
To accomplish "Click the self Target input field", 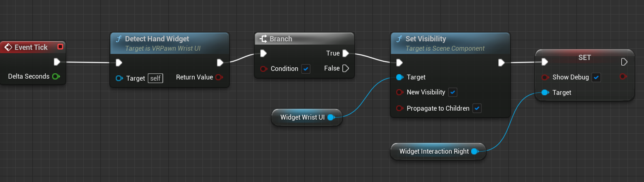I will pyautogui.click(x=155, y=78).
